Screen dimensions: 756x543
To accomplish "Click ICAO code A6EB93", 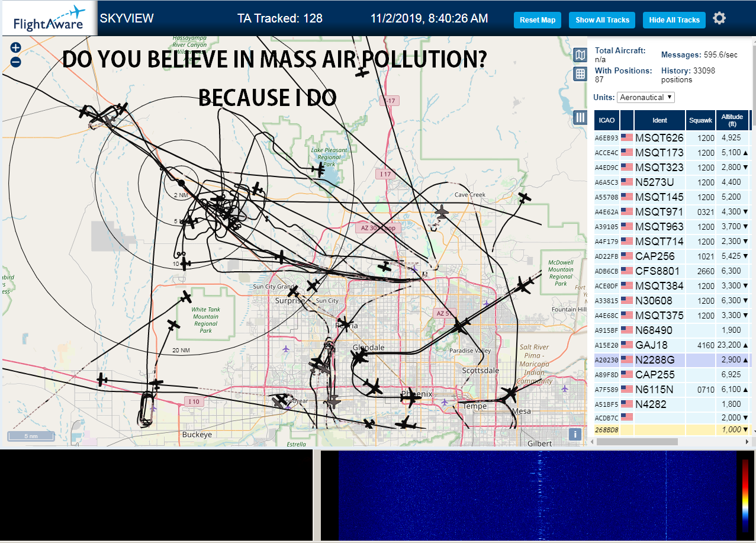I will [x=606, y=139].
